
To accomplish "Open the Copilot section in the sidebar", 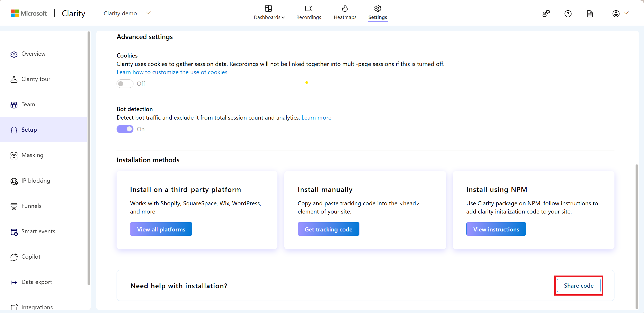I will [31, 256].
